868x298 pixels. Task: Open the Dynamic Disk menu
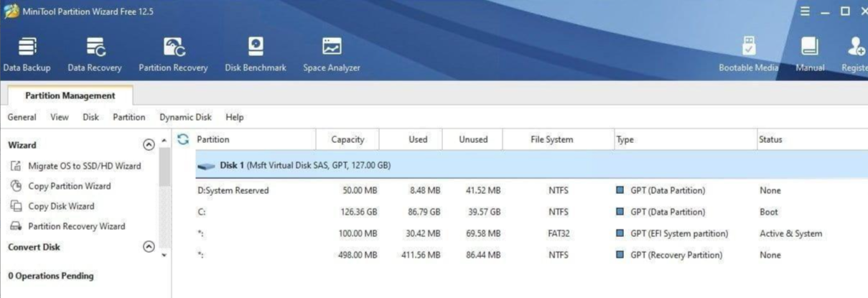coord(185,117)
